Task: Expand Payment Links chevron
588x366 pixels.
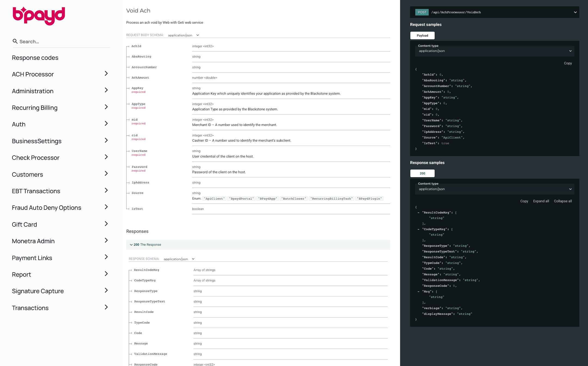Action: pyautogui.click(x=106, y=257)
